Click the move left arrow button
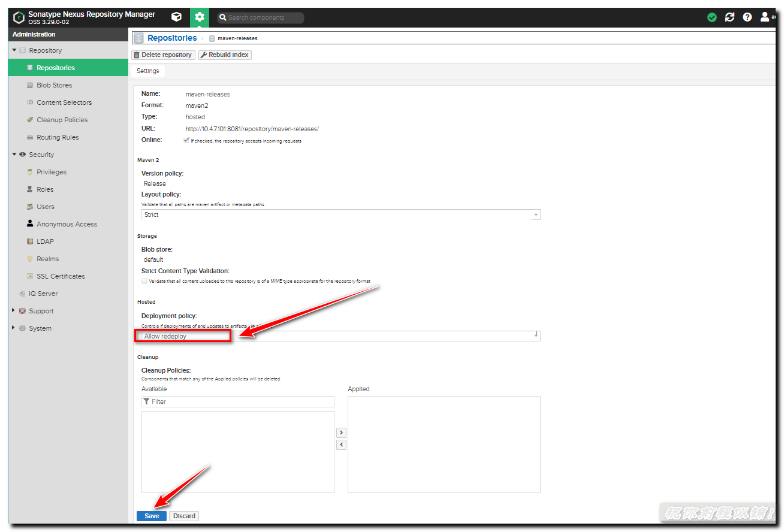This screenshot has height=532, width=784. 341,445
